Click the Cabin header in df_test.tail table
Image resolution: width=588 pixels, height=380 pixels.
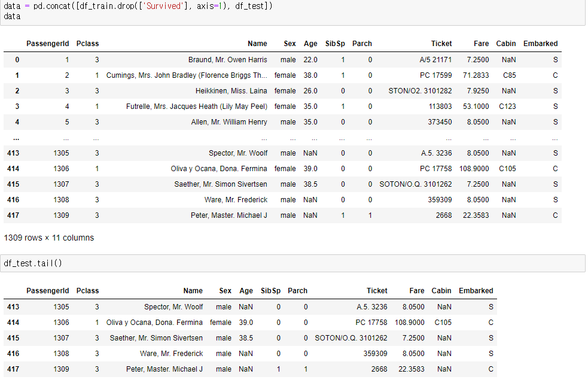click(441, 291)
